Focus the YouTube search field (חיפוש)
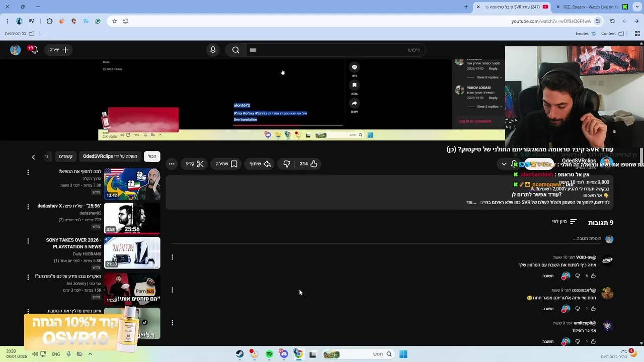This screenshot has width=644, height=362. (336, 50)
